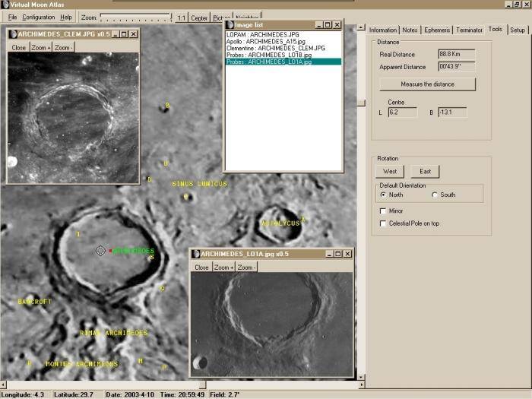Switch to the Ephemeris tab
The width and height of the screenshot is (532, 399).
[437, 30]
